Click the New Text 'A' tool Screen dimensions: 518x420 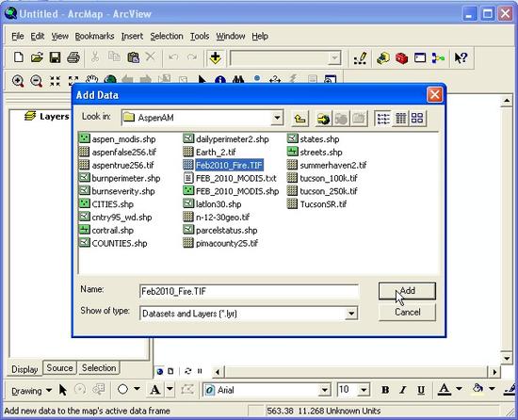(155, 390)
